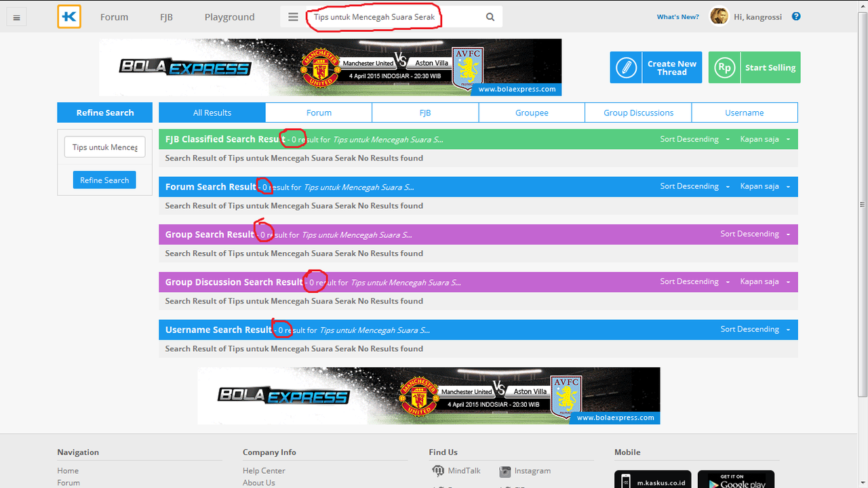Select the All Results tab
Screen dimensions: 868x488
[x=212, y=113]
